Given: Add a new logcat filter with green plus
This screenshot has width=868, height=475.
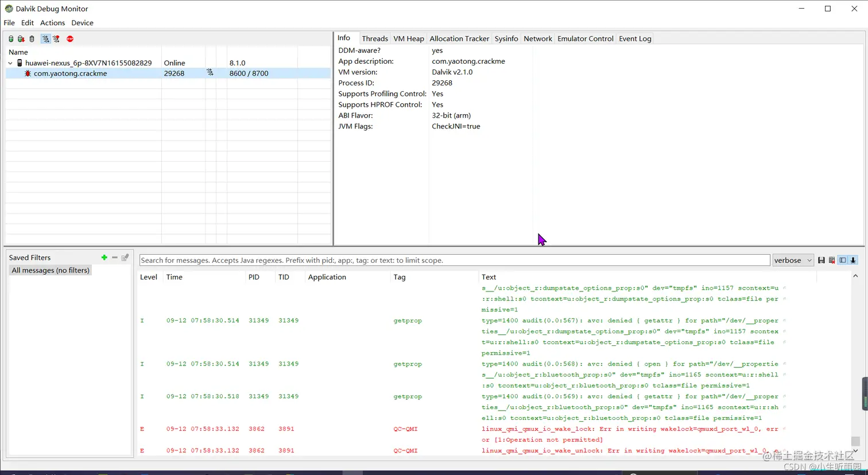Looking at the screenshot, I should (104, 258).
